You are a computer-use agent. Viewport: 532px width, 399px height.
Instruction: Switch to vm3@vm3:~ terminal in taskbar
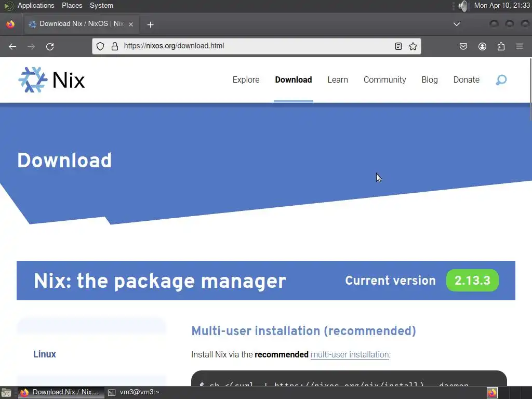tap(134, 393)
